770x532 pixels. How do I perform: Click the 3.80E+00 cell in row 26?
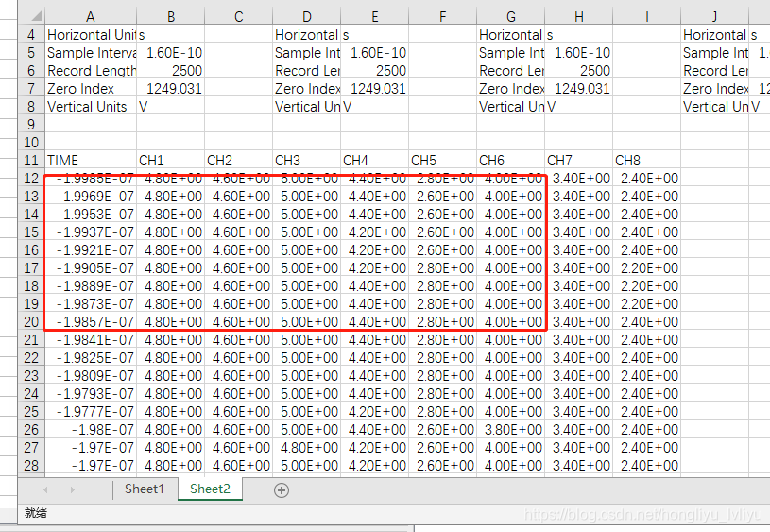point(511,430)
